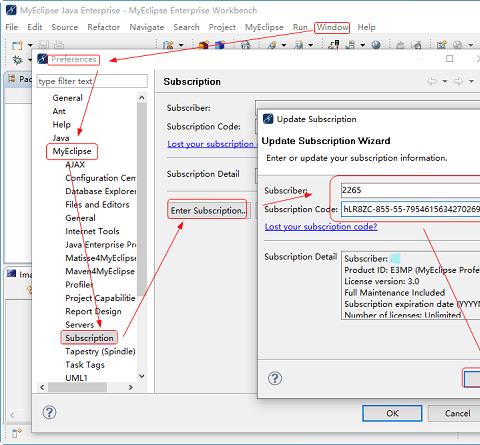Click the globe web browser toolbar icon
480x445 pixels.
tap(376, 45)
